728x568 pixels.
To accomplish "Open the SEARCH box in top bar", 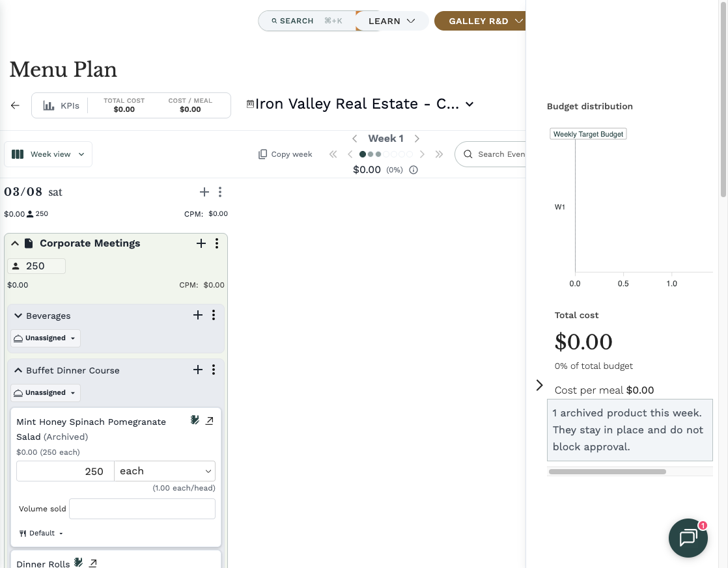I will [x=307, y=21].
